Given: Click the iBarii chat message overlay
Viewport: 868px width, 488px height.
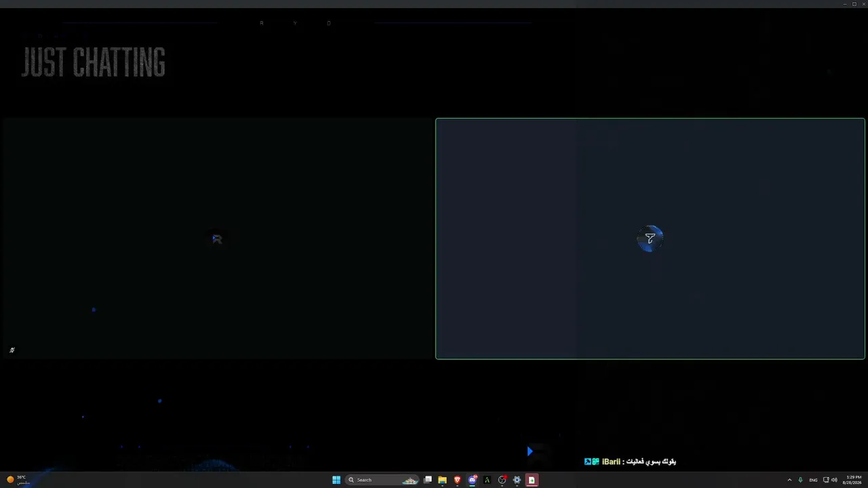Looking at the screenshot, I should (630, 462).
